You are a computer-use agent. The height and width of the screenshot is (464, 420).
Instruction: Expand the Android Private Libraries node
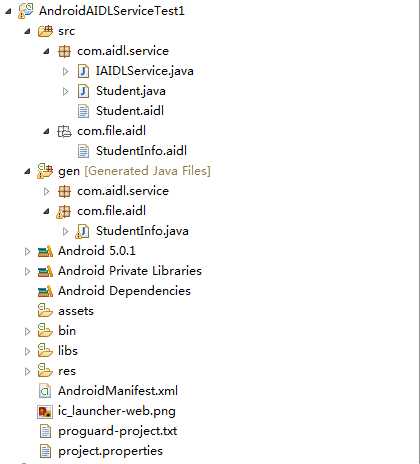coord(27,271)
